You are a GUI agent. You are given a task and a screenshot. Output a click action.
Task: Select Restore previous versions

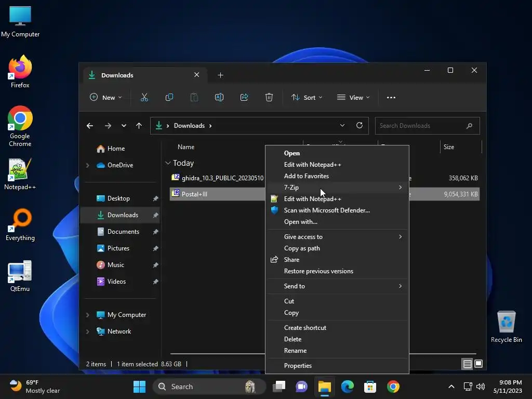337,271
